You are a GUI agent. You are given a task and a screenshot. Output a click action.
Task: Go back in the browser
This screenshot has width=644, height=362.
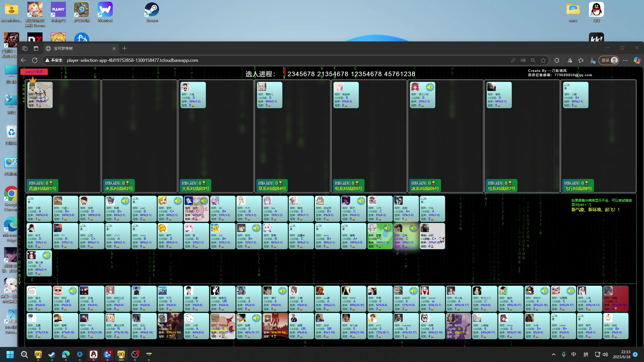(x=23, y=60)
